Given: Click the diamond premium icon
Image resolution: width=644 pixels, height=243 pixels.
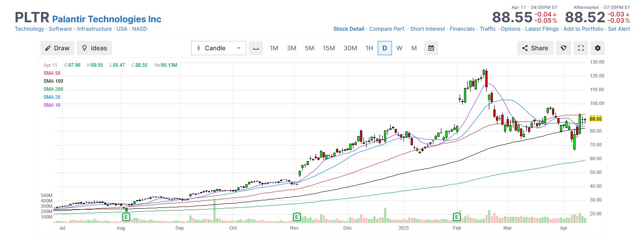Looking at the screenshot, I should pyautogui.click(x=564, y=48).
